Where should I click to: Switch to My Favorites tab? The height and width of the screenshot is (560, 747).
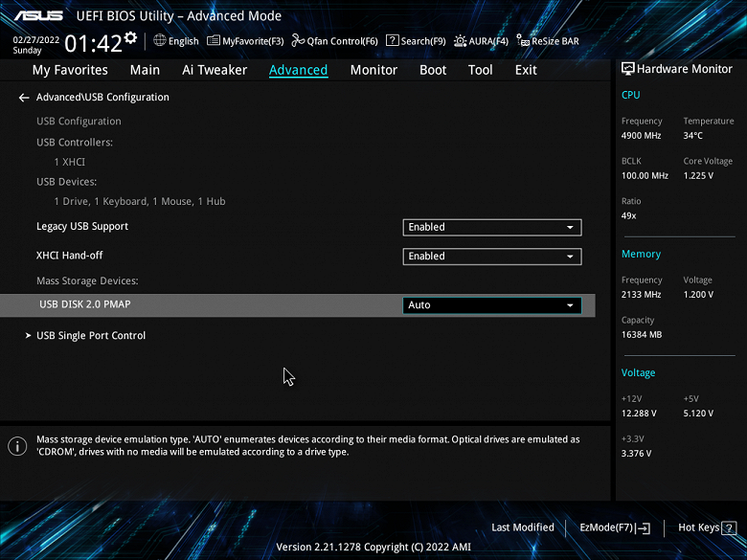[70, 70]
